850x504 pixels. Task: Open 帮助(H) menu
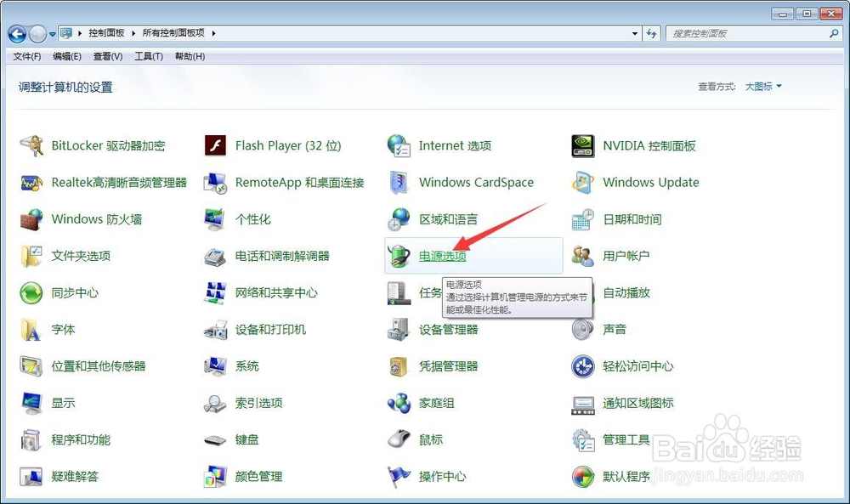[x=190, y=56]
